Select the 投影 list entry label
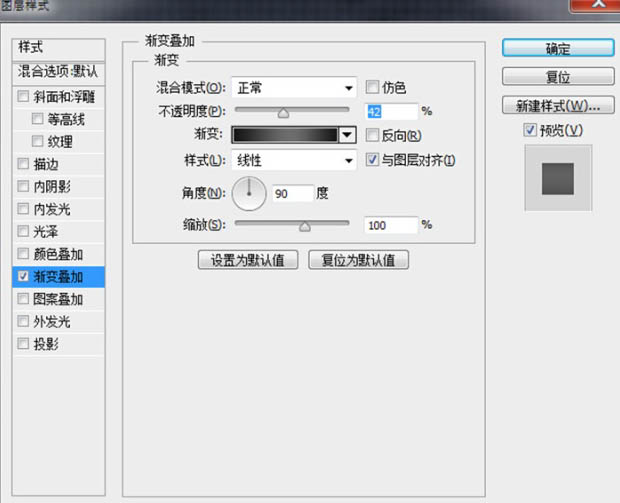The image size is (620, 503). (x=46, y=344)
